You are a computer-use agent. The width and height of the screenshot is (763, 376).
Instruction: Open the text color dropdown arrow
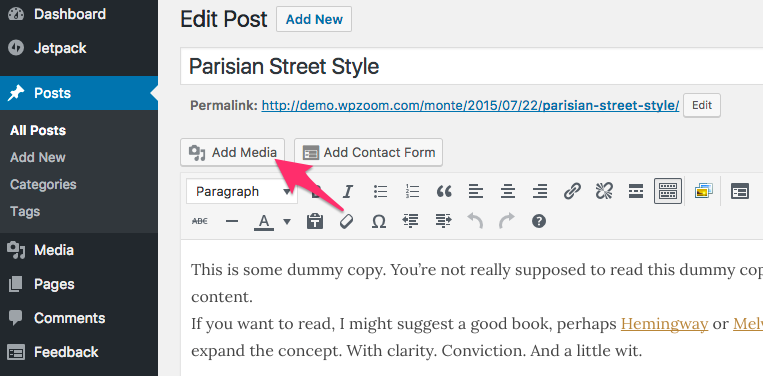(287, 222)
